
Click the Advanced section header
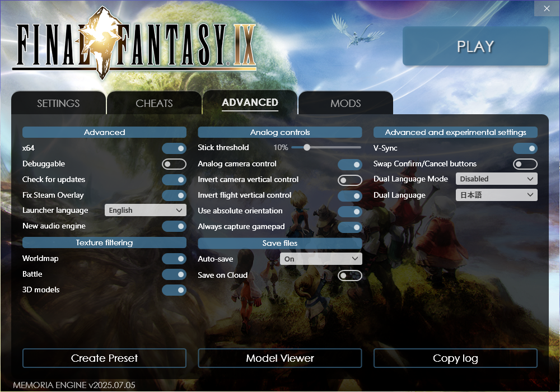coord(104,132)
